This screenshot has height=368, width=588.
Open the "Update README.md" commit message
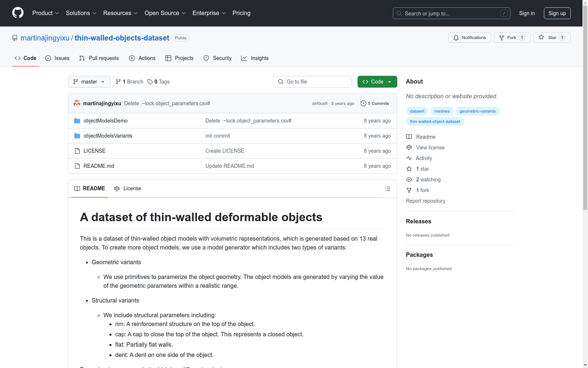pyautogui.click(x=230, y=166)
